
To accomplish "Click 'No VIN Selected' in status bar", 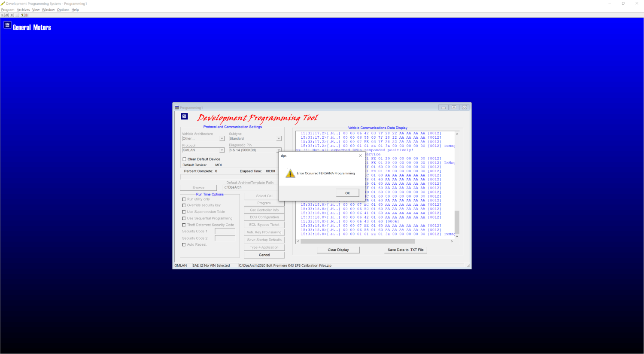I will click(217, 265).
